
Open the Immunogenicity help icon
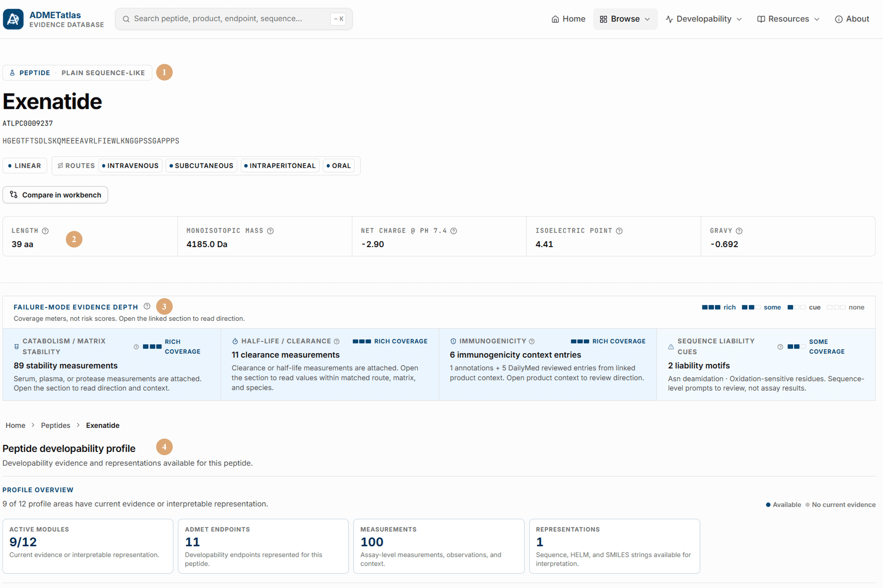coord(532,341)
